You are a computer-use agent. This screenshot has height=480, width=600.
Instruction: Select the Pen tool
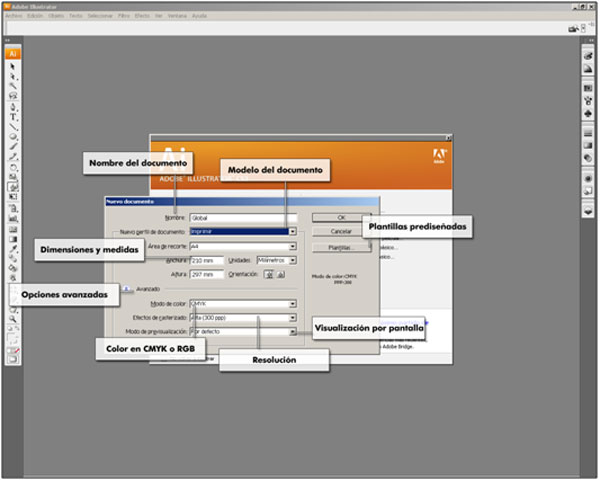click(x=13, y=107)
